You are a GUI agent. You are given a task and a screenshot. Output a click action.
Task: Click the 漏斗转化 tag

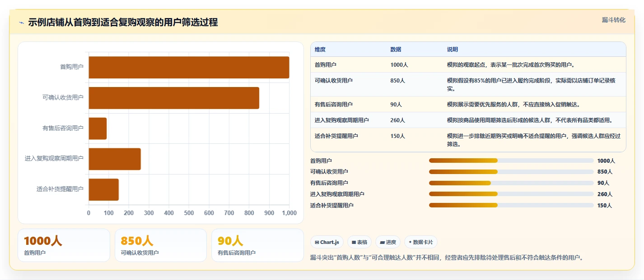click(x=614, y=20)
